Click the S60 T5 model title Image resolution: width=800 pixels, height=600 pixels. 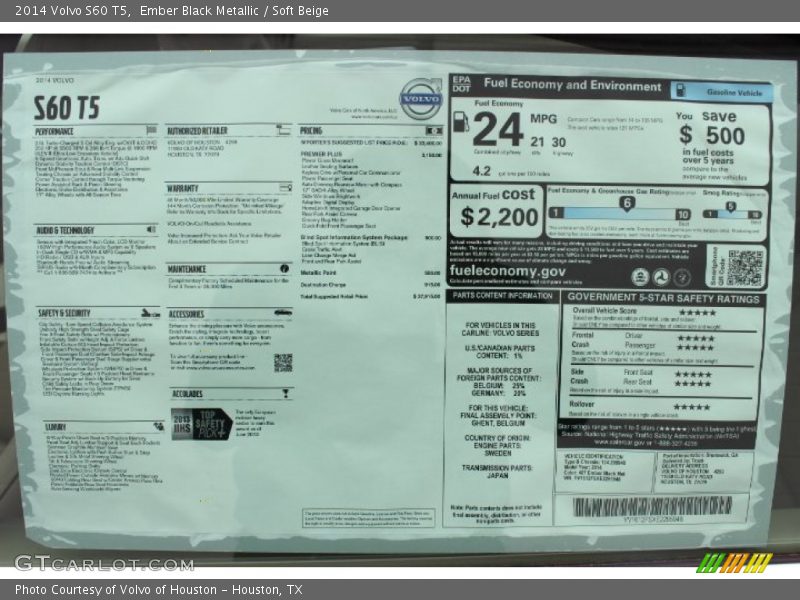coord(66,108)
